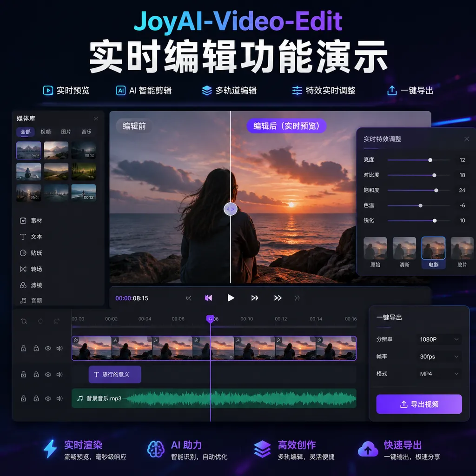
Task: Select the 全部 tab in media library
Action: (x=26, y=132)
